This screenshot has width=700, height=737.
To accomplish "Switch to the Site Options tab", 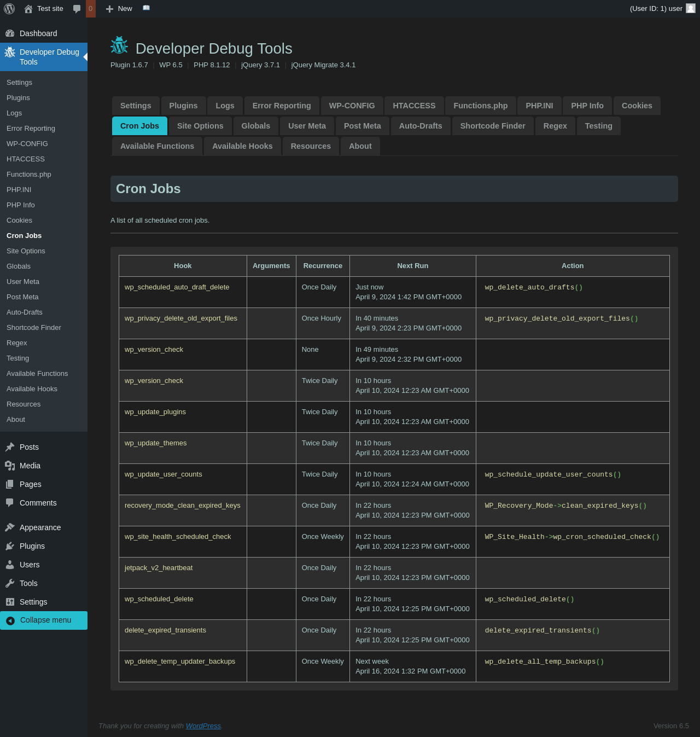I will pos(200,126).
